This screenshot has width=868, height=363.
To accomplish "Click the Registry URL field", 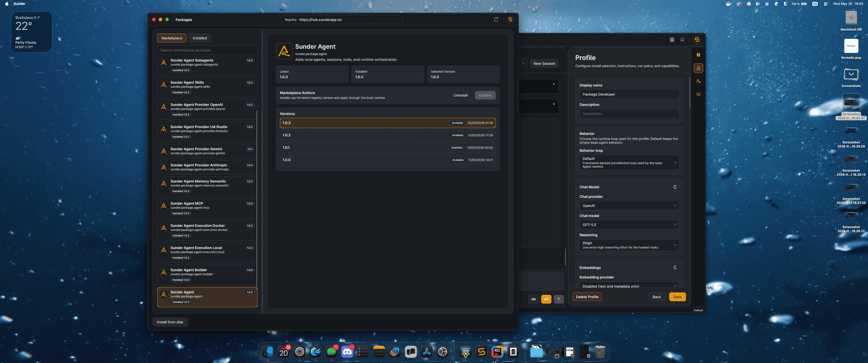I will (x=342, y=19).
